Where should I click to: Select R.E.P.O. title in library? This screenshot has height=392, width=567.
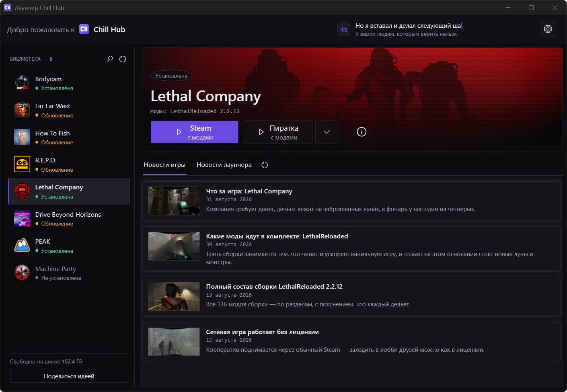tap(46, 160)
